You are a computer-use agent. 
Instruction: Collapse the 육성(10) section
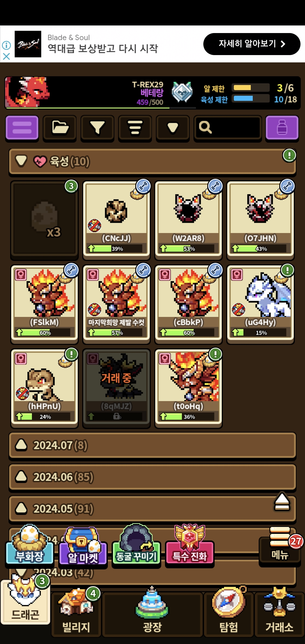coord(152,162)
